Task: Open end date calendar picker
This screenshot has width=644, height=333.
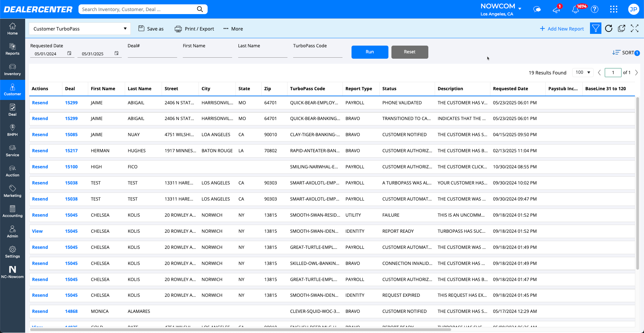Action: click(x=116, y=53)
